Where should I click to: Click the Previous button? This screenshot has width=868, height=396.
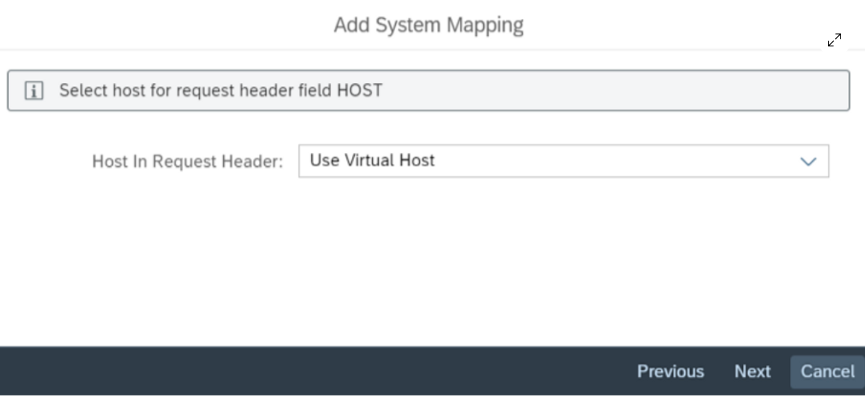pyautogui.click(x=670, y=371)
